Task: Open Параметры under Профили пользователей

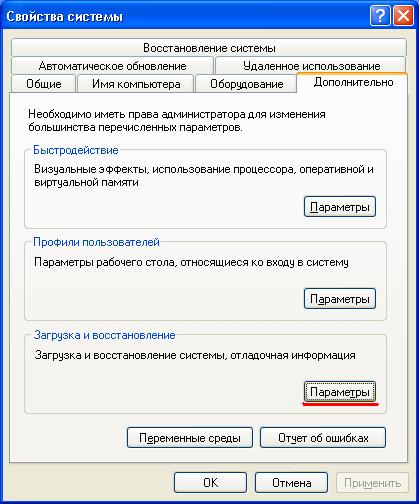Action: coord(340,299)
